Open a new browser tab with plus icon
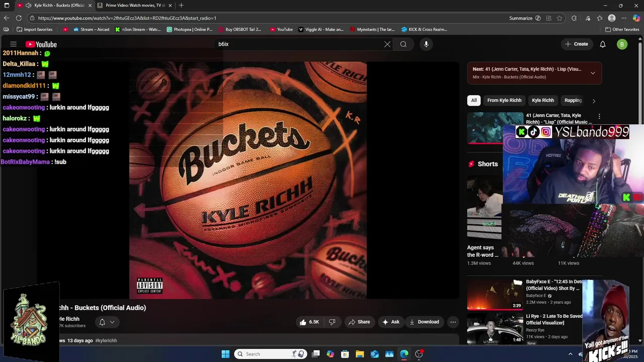 point(181,6)
